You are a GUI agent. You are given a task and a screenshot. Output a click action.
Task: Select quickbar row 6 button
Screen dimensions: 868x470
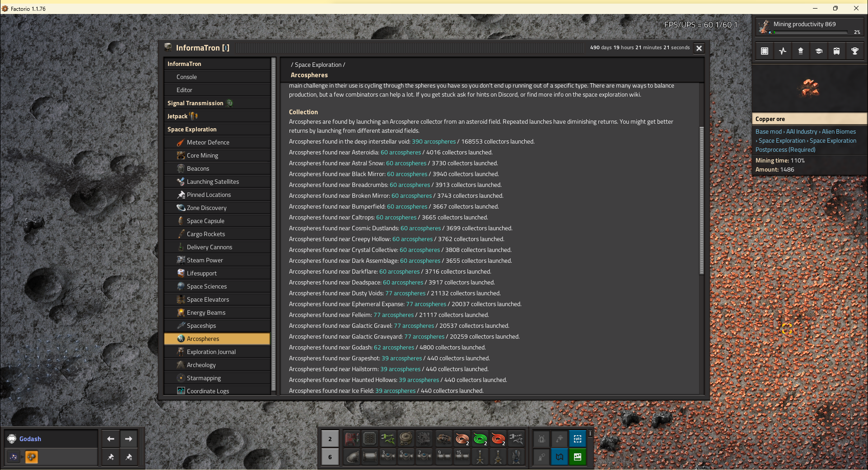(x=330, y=457)
